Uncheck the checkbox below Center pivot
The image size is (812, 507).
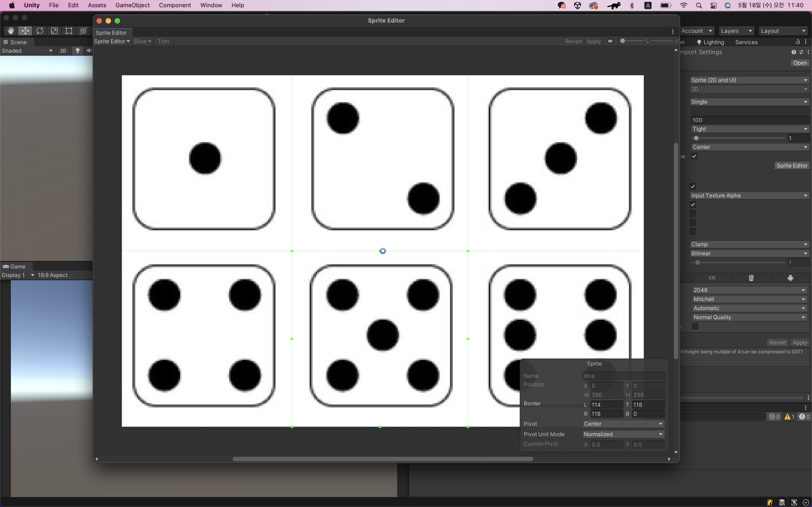(x=694, y=156)
